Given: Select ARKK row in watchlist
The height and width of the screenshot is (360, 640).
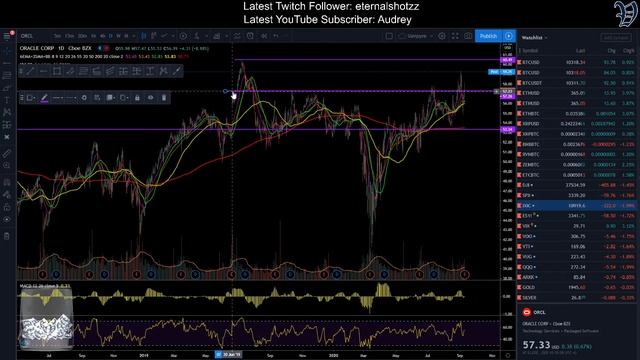Looking at the screenshot, I should [x=577, y=277].
